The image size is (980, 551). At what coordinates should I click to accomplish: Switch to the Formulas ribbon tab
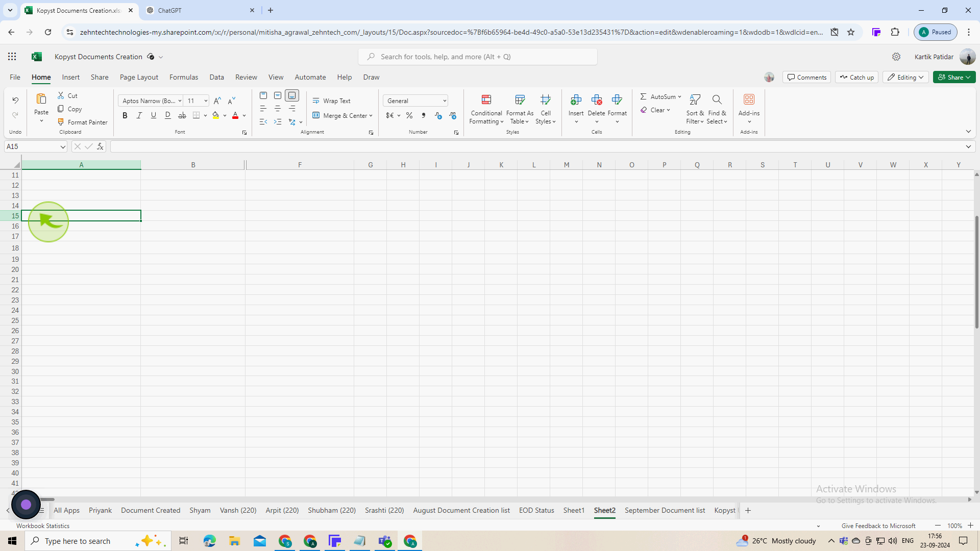184,77
